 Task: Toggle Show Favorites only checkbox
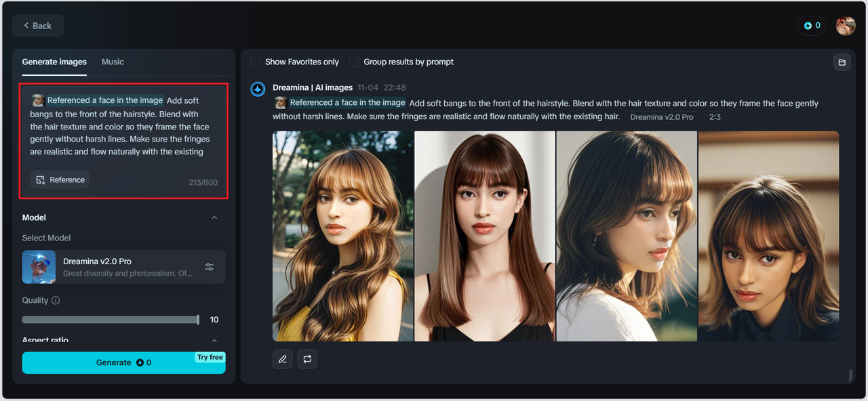256,62
